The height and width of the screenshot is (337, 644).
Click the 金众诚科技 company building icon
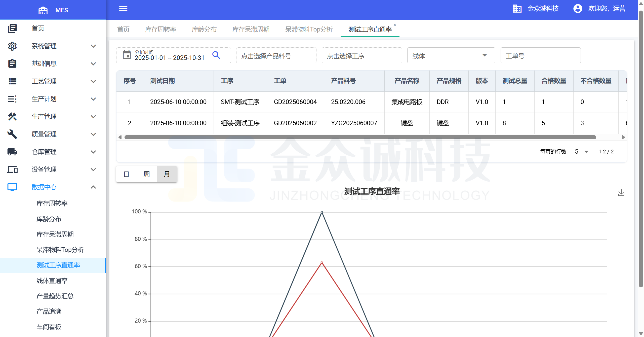click(x=517, y=9)
